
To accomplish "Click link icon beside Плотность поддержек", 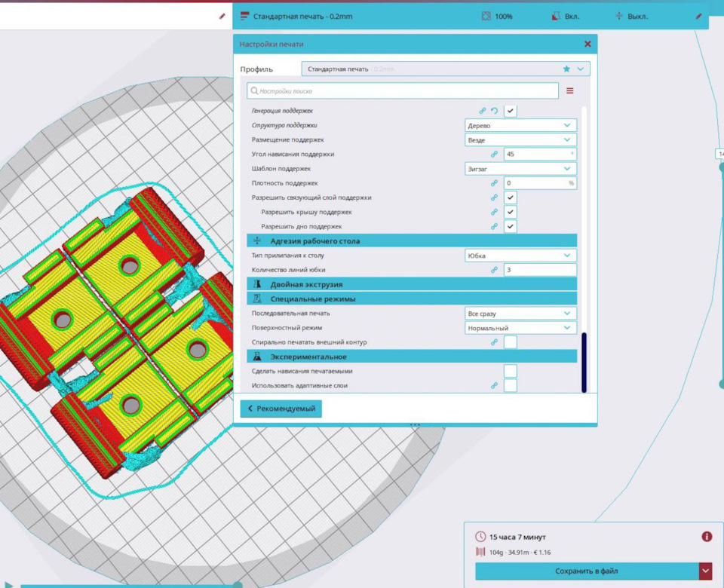I will (494, 183).
